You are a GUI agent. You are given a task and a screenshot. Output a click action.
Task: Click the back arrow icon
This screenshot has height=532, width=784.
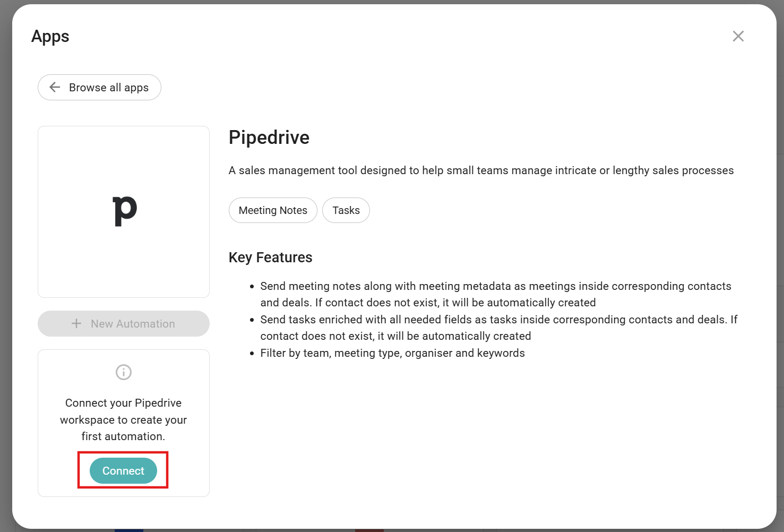coord(55,87)
